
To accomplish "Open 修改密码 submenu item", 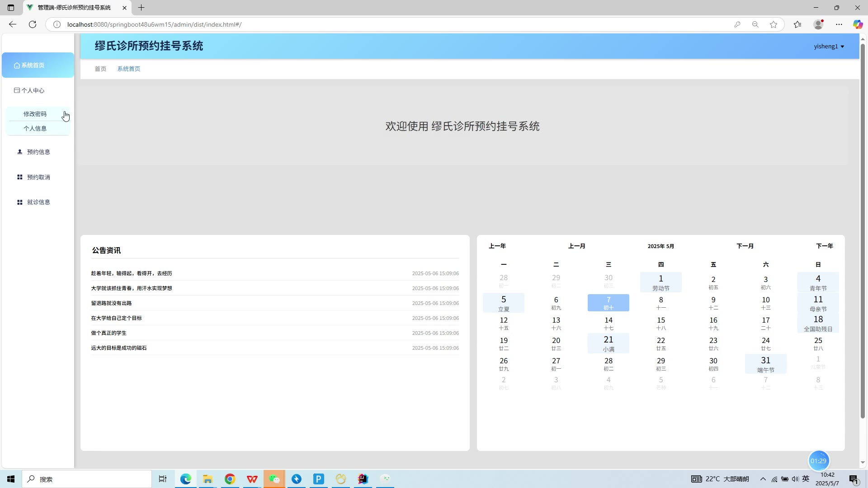I will (35, 114).
